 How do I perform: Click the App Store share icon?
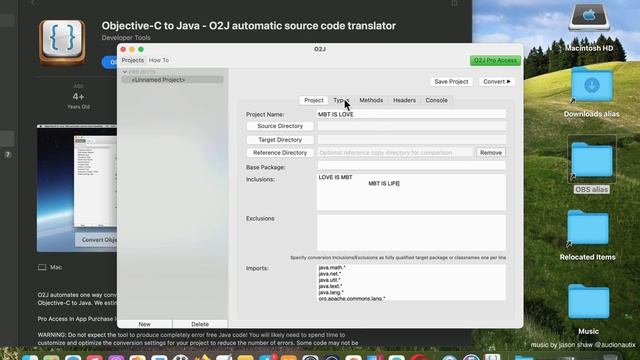point(454,3)
